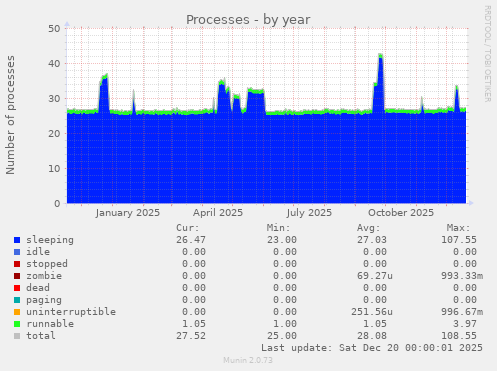Click the 'runnable' legend label

tap(50, 324)
